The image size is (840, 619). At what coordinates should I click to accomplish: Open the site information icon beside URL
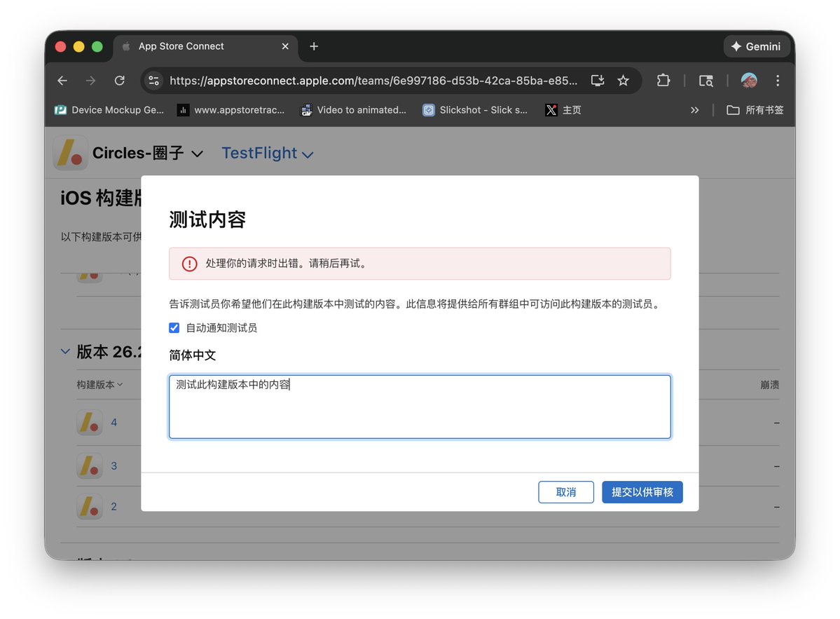[x=154, y=81]
